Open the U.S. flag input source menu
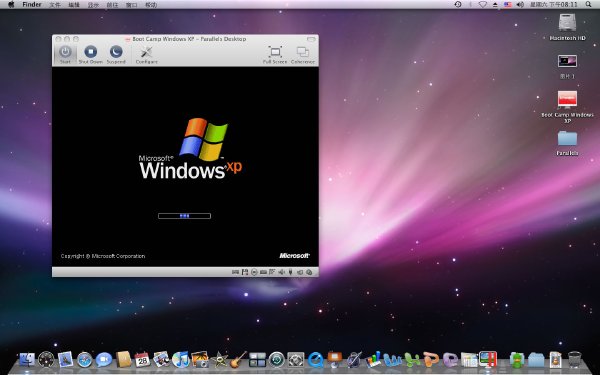This screenshot has width=600, height=375. point(507,5)
